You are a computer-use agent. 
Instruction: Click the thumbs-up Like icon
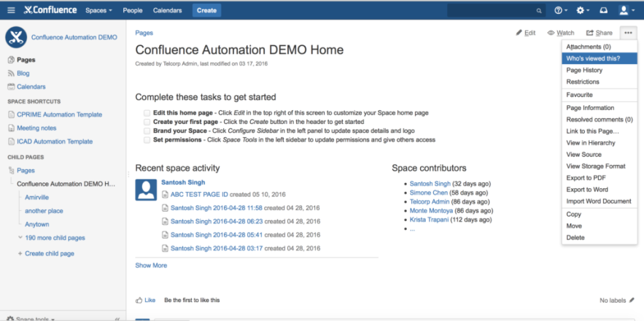click(x=139, y=300)
